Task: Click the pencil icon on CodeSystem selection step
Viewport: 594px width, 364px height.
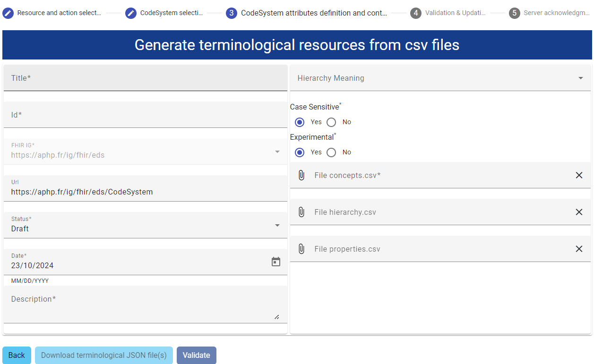Action: 131,13
